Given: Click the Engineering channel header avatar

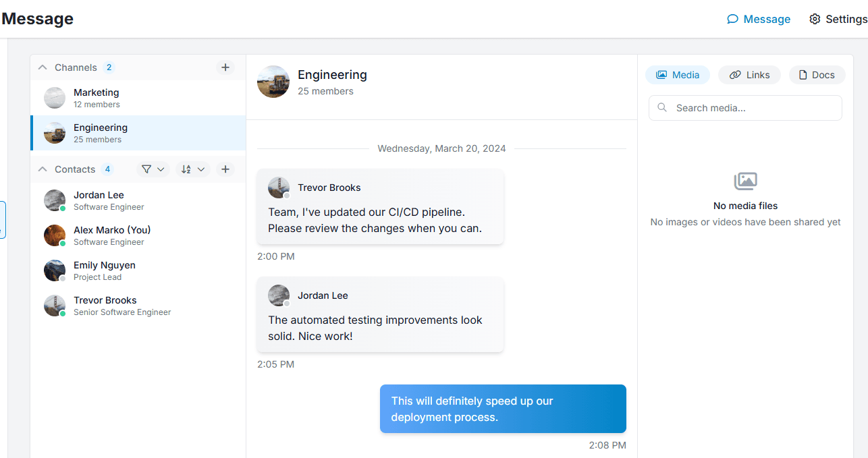Looking at the screenshot, I should (x=273, y=82).
